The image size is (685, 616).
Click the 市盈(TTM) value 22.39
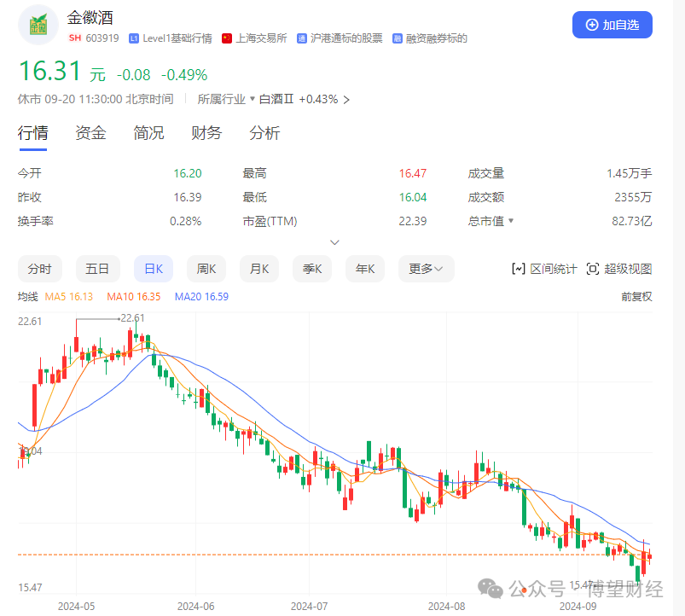coord(413,221)
